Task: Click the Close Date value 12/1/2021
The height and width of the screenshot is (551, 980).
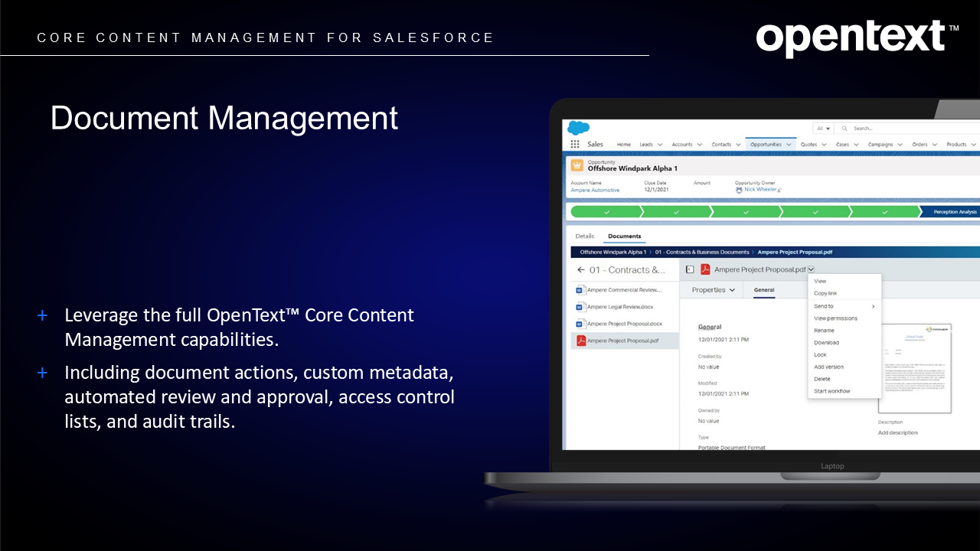Action: [655, 190]
